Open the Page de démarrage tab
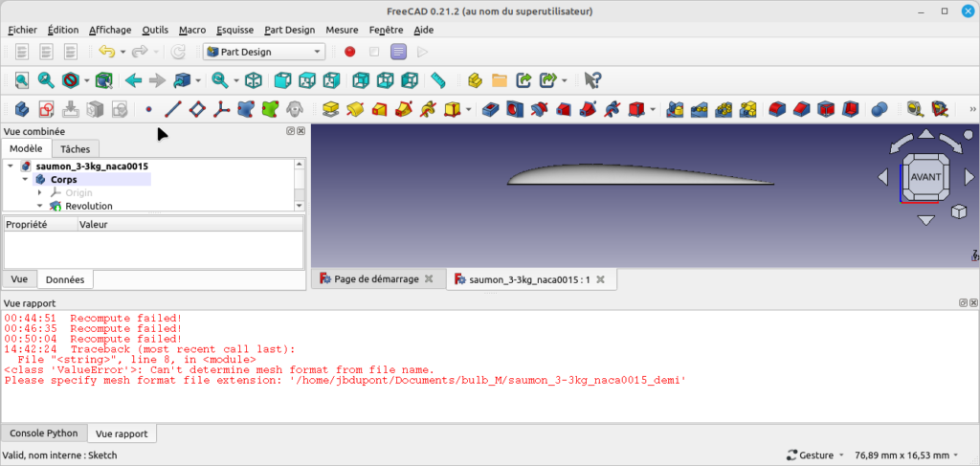Viewport: 980px width, 466px height. click(x=376, y=278)
